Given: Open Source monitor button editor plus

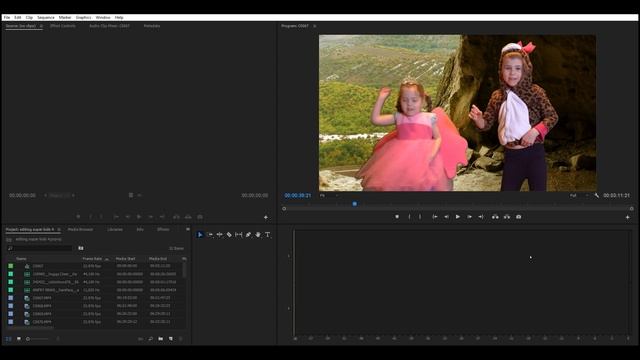Looking at the screenshot, I should (x=266, y=217).
